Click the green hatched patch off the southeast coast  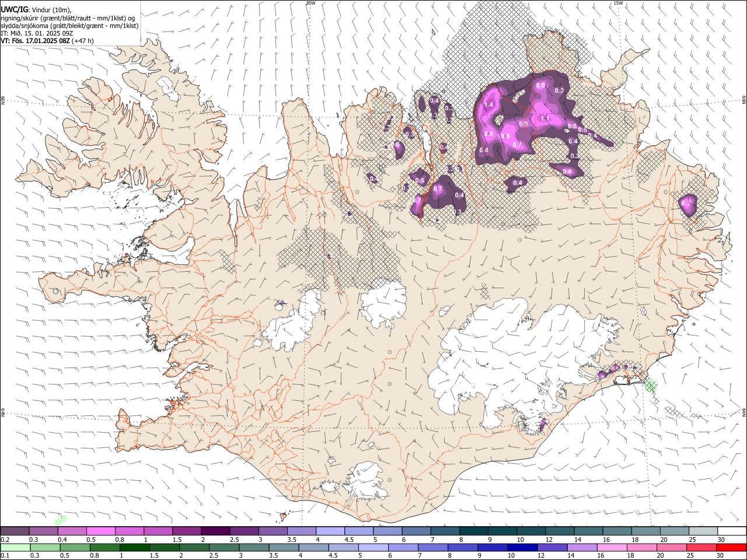[651, 386]
